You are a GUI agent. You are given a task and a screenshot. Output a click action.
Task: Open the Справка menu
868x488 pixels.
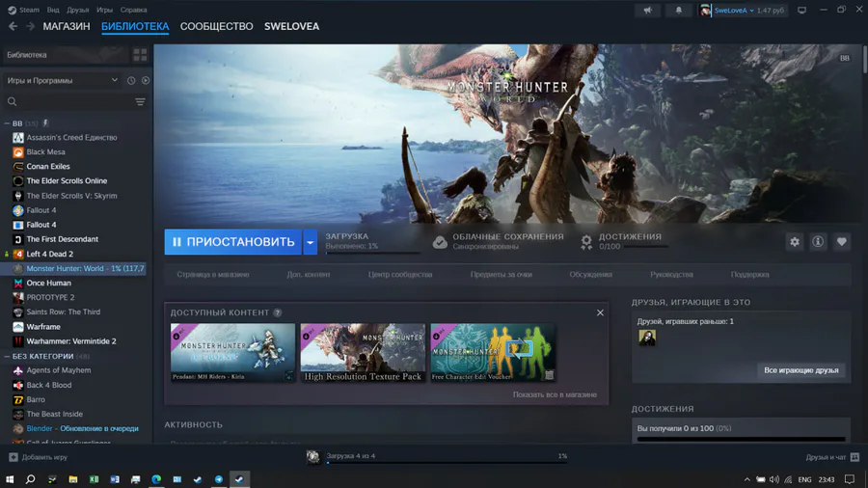point(133,10)
